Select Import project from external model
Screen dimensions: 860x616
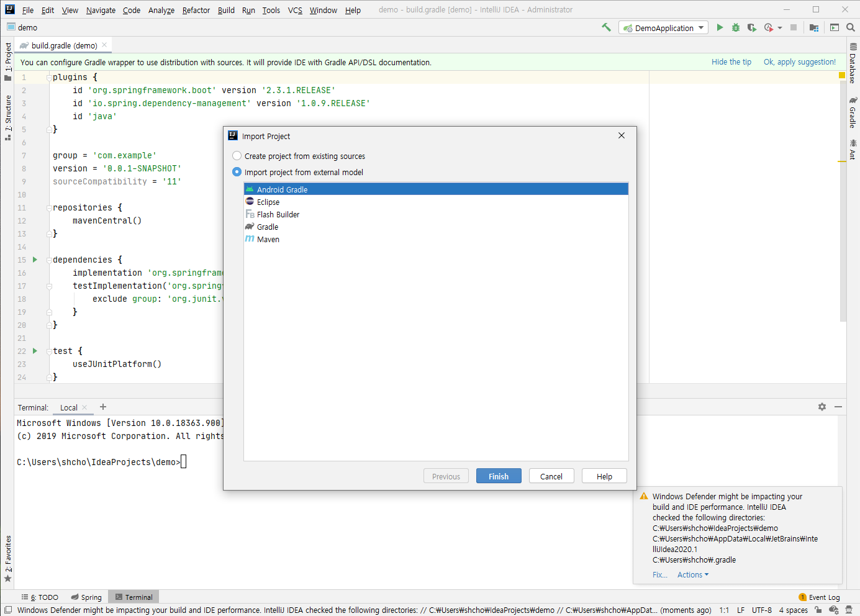(297, 172)
